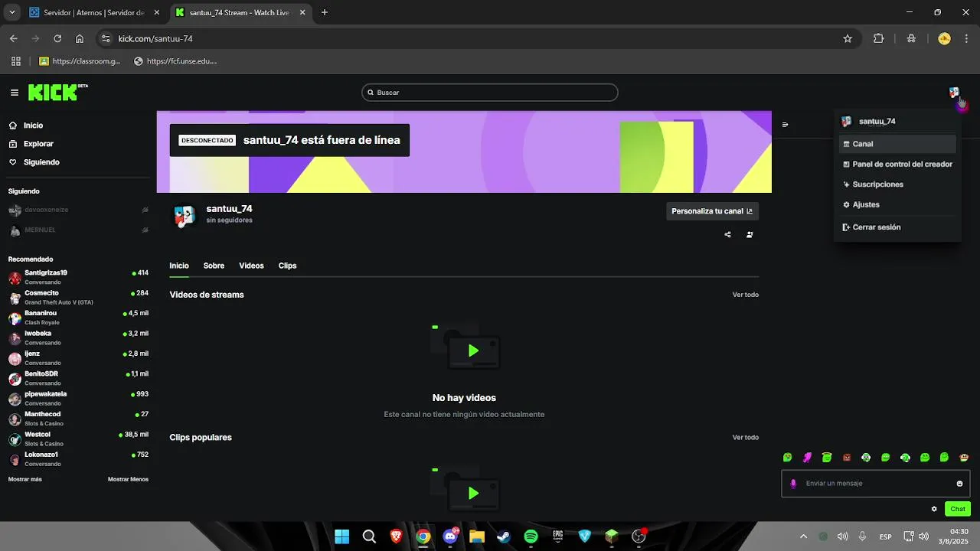980x551 pixels.
Task: Expand browser tab search dropdown arrow
Action: coord(11,12)
